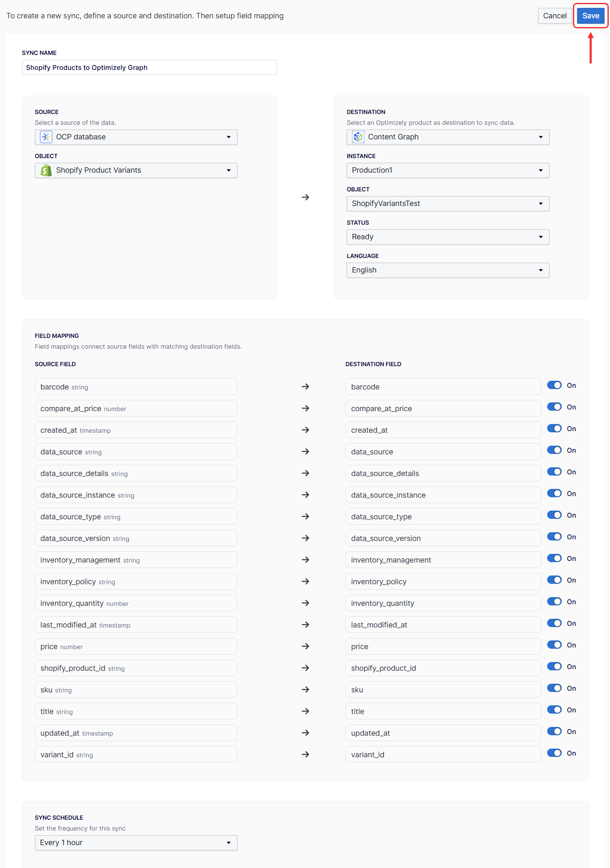Click the arrow icon in sku row
Image resolution: width=610 pixels, height=868 pixels.
coord(305,689)
